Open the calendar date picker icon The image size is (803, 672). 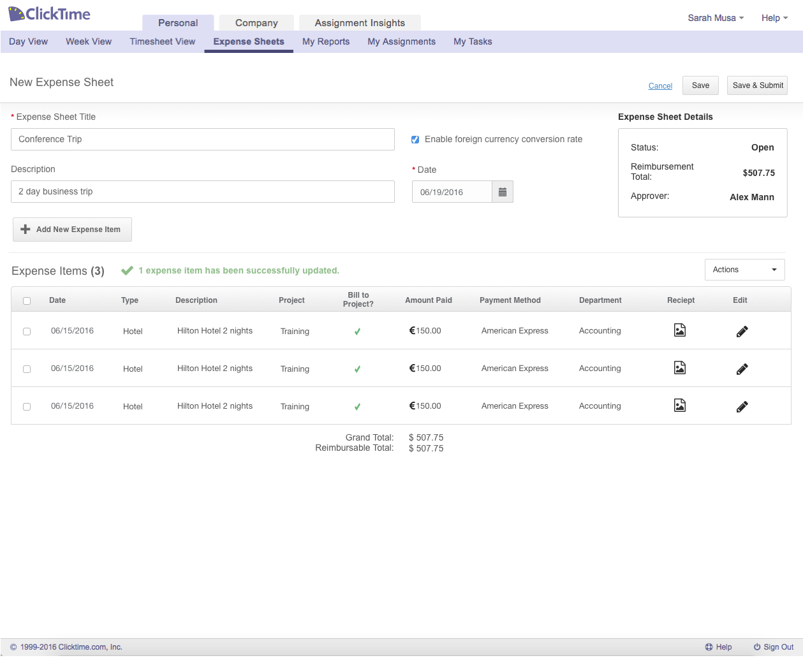click(502, 192)
